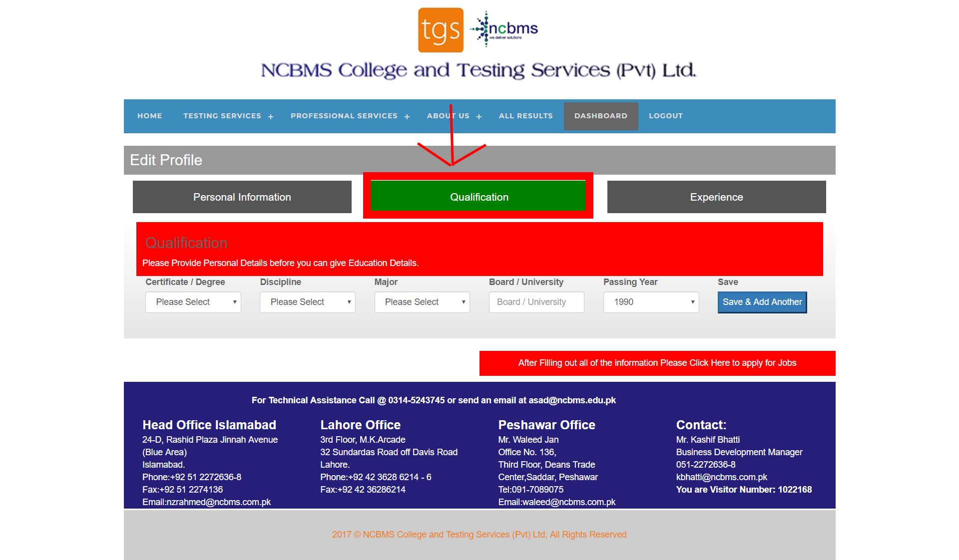959x560 pixels.
Task: Click Peshawar Office heading
Action: point(547,425)
